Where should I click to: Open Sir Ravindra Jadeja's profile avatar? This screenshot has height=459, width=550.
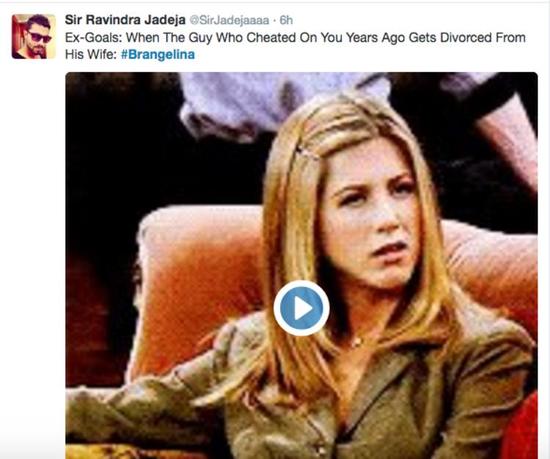tap(34, 36)
